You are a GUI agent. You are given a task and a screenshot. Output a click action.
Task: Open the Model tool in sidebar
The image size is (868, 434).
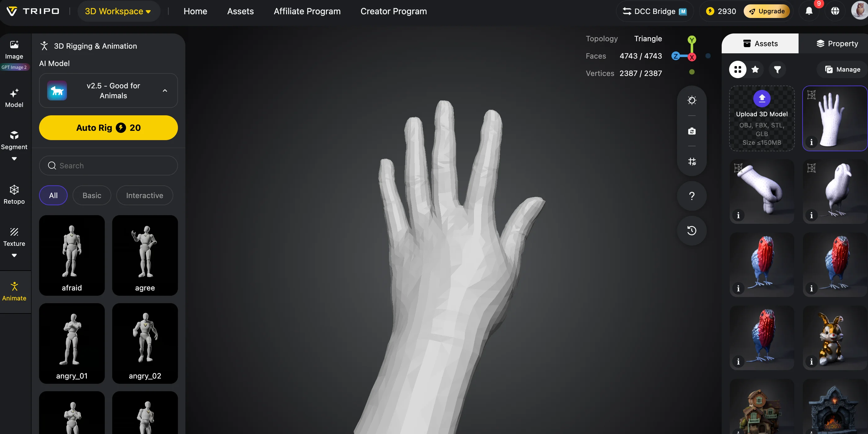pyautogui.click(x=14, y=98)
